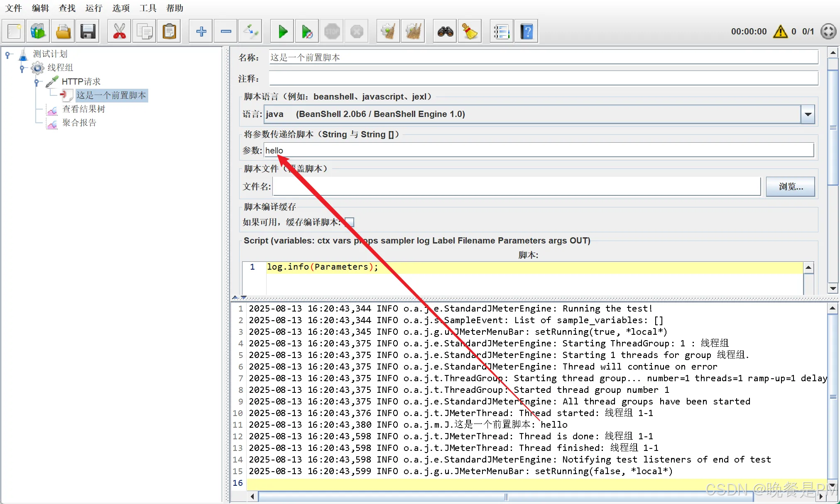Click the down arrow of properties panel scrollbar

coord(833,288)
